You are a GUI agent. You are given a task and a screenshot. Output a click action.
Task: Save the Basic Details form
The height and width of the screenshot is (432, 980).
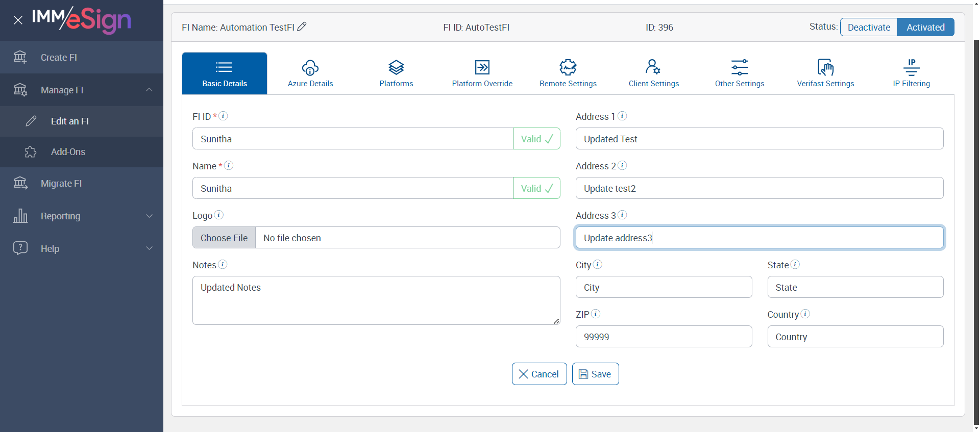(595, 374)
